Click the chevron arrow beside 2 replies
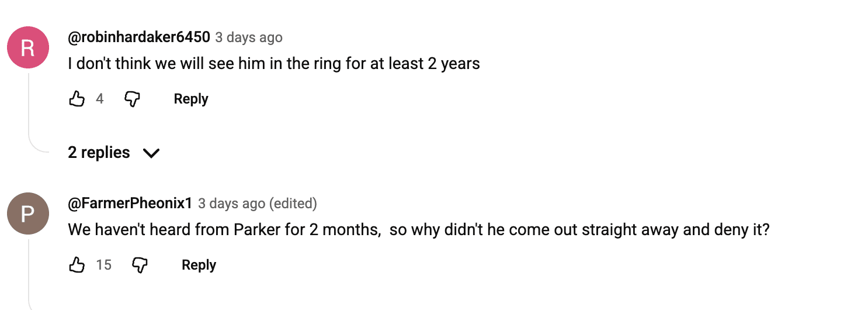The width and height of the screenshot is (868, 310). click(151, 153)
